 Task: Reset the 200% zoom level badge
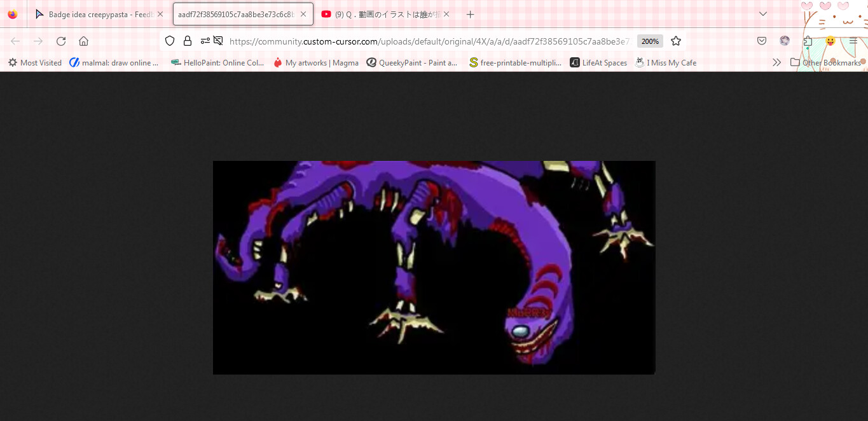point(650,41)
